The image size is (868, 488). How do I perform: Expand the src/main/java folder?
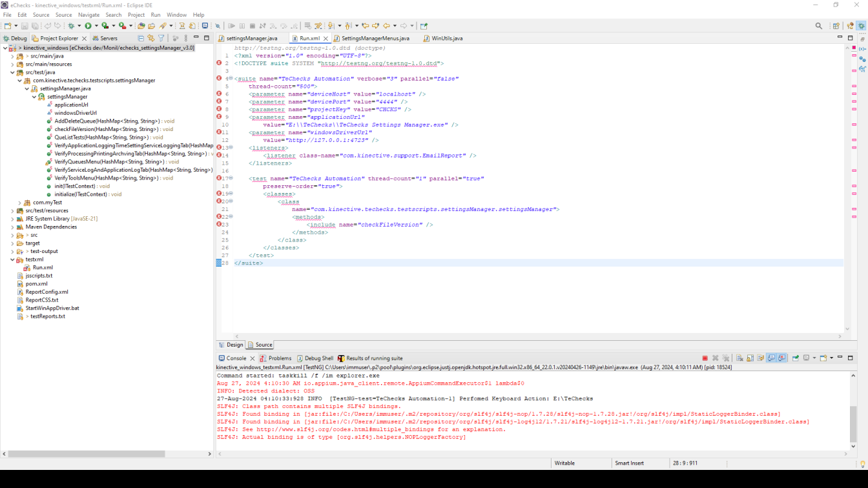12,56
